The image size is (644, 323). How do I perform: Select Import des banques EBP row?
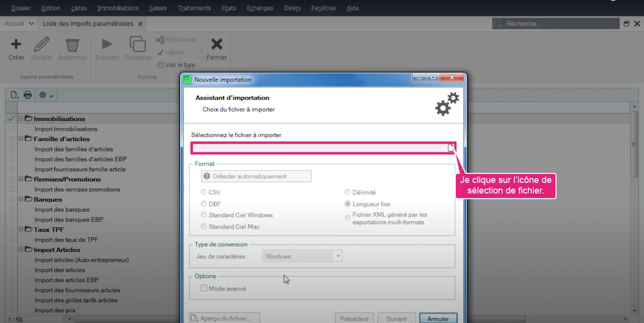[69, 220]
